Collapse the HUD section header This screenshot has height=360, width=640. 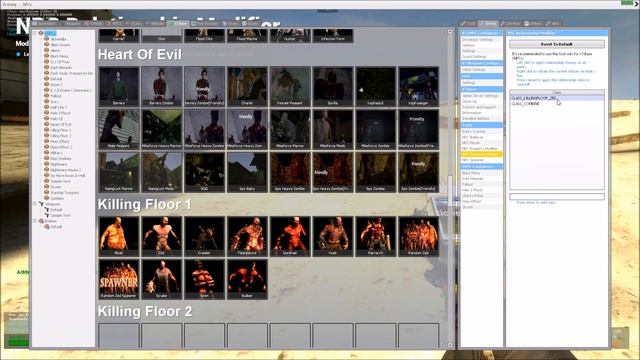point(482,76)
